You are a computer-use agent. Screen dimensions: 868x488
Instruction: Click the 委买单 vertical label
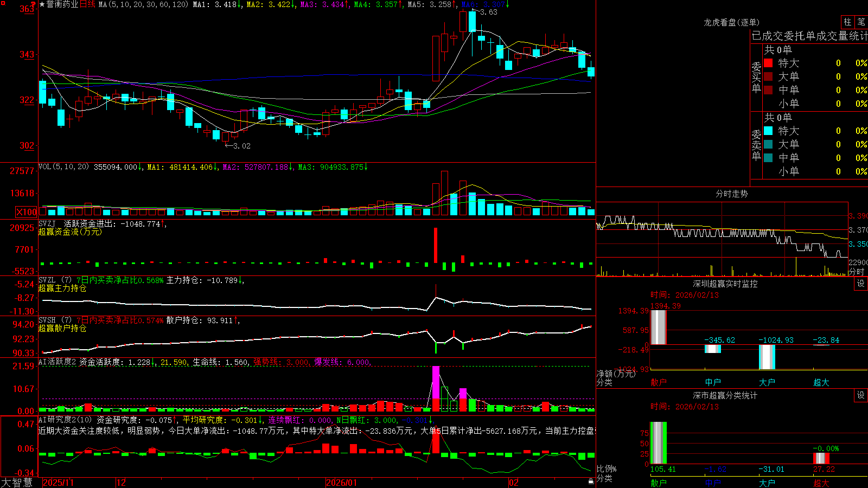click(x=757, y=78)
